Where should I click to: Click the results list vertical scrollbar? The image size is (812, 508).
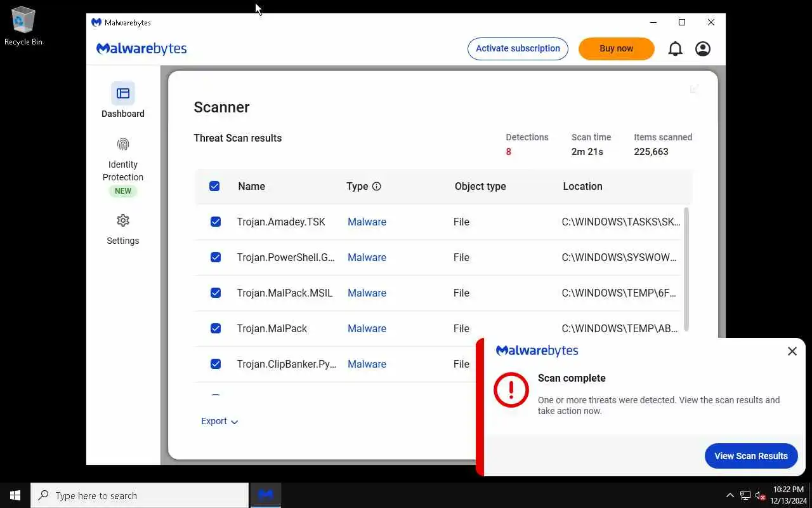pos(686,269)
